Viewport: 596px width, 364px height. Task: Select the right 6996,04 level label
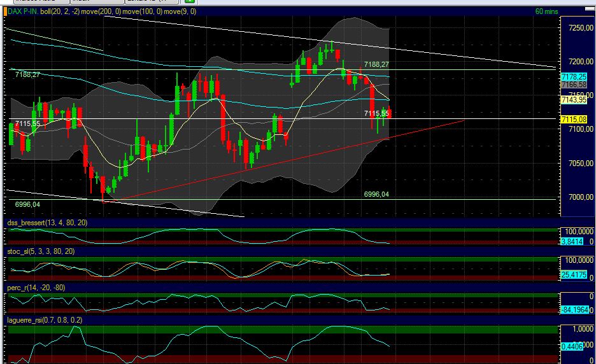[376, 194]
